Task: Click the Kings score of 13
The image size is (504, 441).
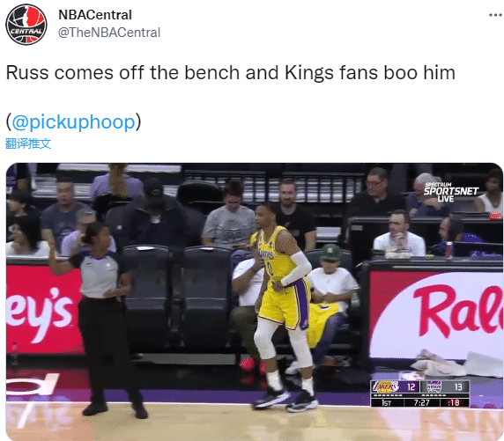Action: tap(458, 386)
